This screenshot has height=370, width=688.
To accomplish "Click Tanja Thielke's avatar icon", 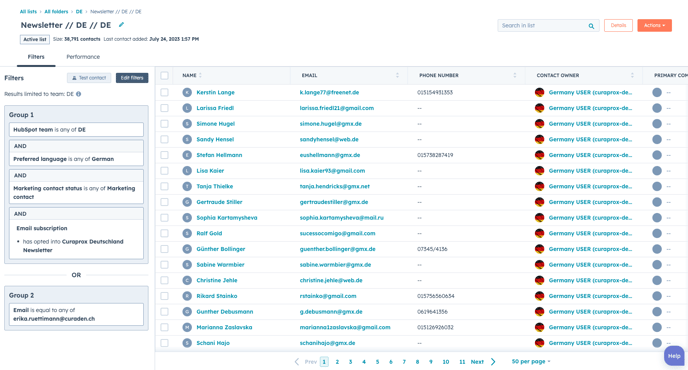I will point(187,187).
